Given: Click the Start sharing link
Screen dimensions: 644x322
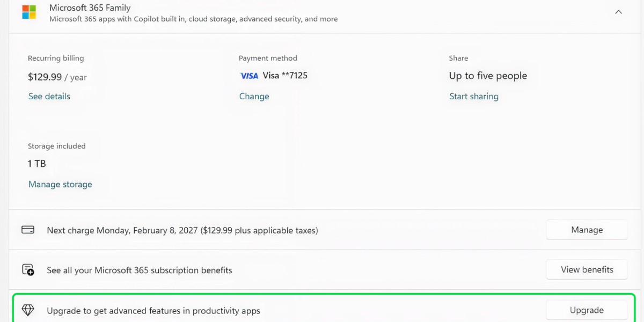Looking at the screenshot, I should pos(474,97).
